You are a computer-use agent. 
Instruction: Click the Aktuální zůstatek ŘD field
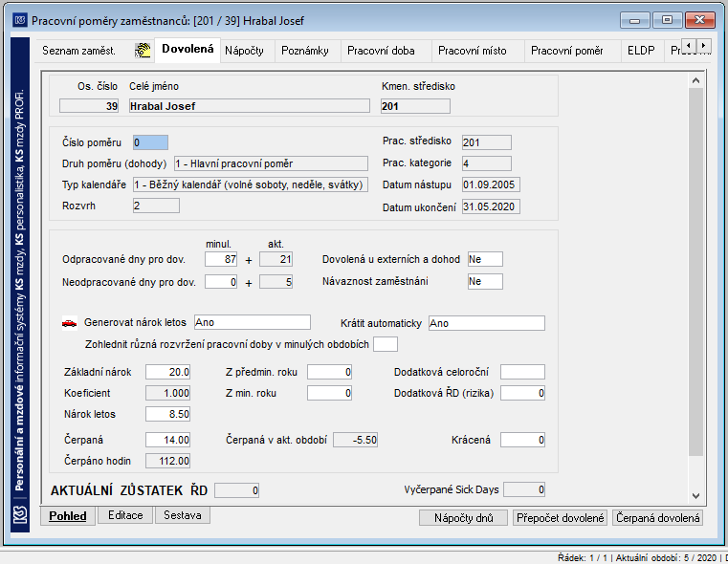click(237, 490)
